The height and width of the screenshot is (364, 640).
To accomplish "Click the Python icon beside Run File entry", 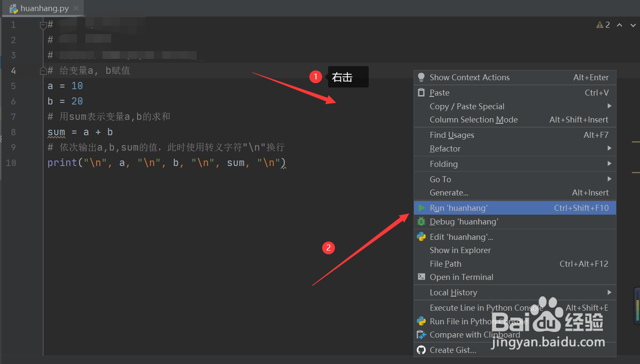I will coord(421,321).
